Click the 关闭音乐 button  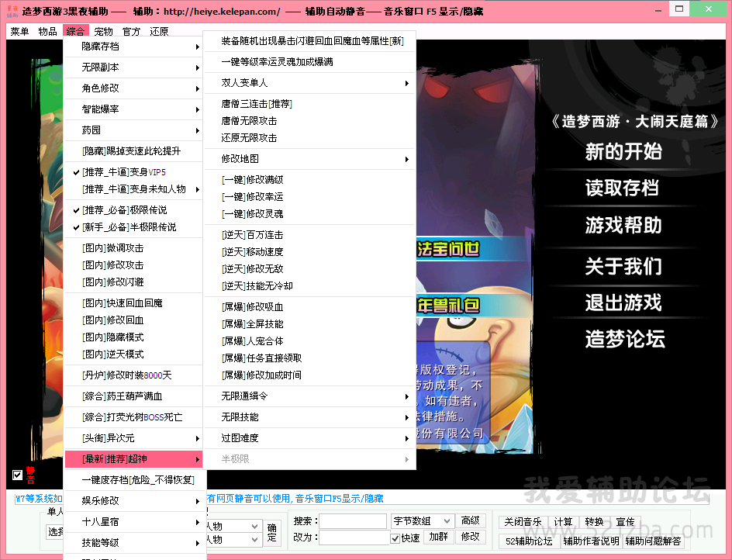coord(523,522)
